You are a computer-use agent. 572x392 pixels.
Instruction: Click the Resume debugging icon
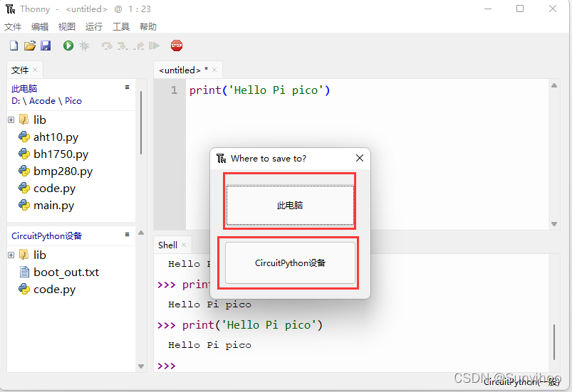click(x=155, y=46)
